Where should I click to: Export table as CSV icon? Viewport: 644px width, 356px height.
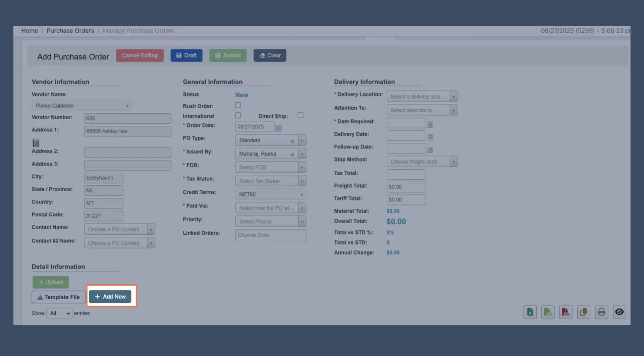coord(548,312)
